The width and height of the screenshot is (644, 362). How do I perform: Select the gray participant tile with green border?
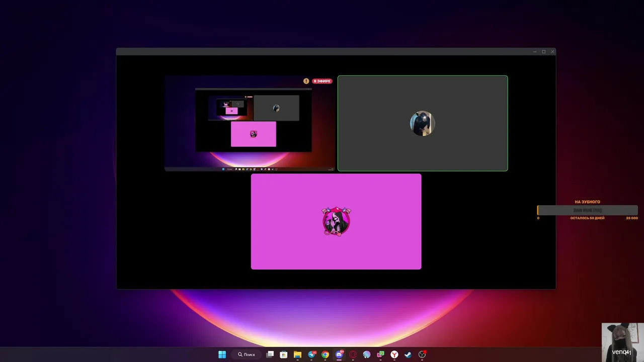pyautogui.click(x=423, y=123)
